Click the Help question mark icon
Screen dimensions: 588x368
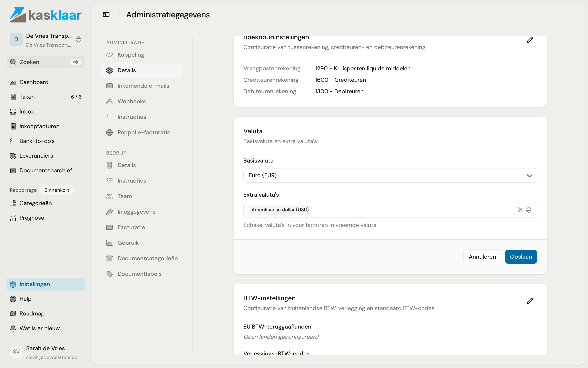(x=13, y=299)
